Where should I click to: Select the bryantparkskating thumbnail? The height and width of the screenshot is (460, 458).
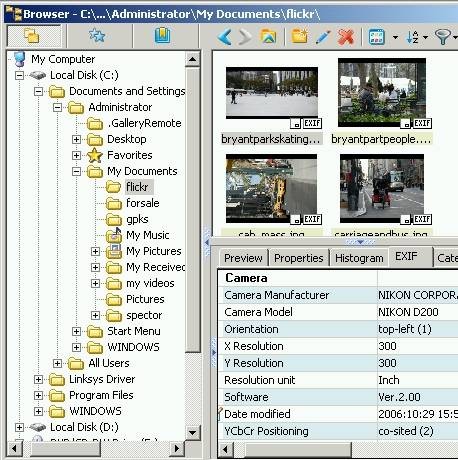click(x=272, y=93)
